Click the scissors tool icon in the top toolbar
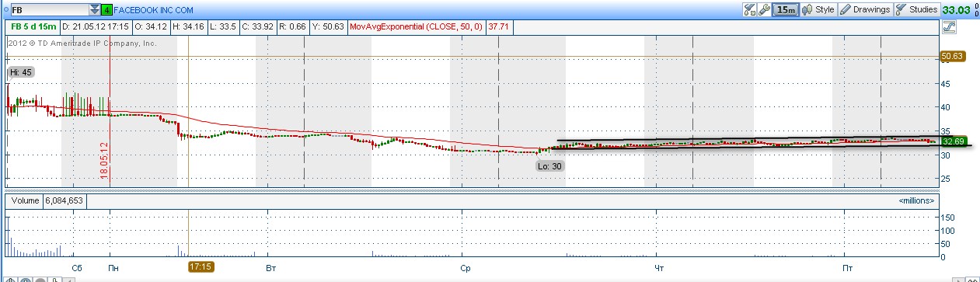980x282 pixels. coord(749,10)
